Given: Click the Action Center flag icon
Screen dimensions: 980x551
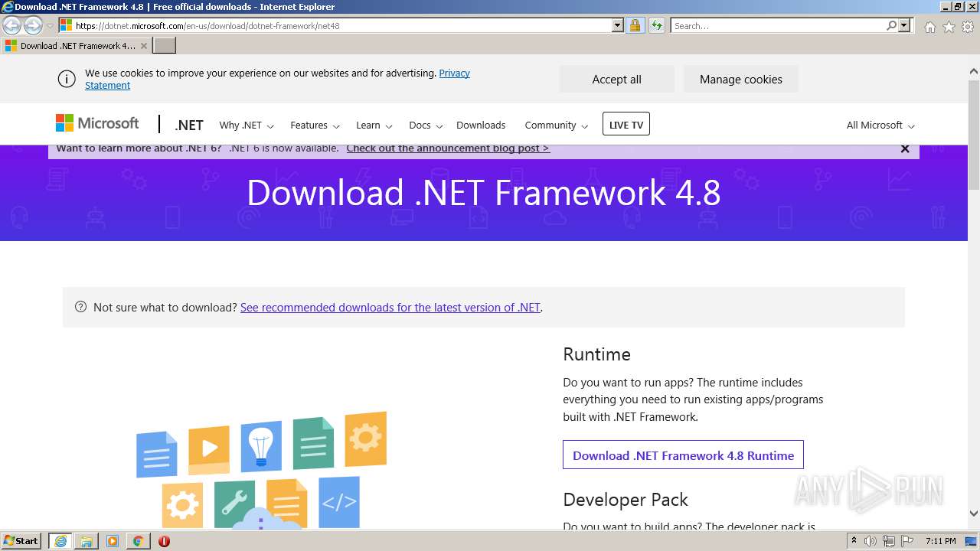Looking at the screenshot, I should pos(907,541).
